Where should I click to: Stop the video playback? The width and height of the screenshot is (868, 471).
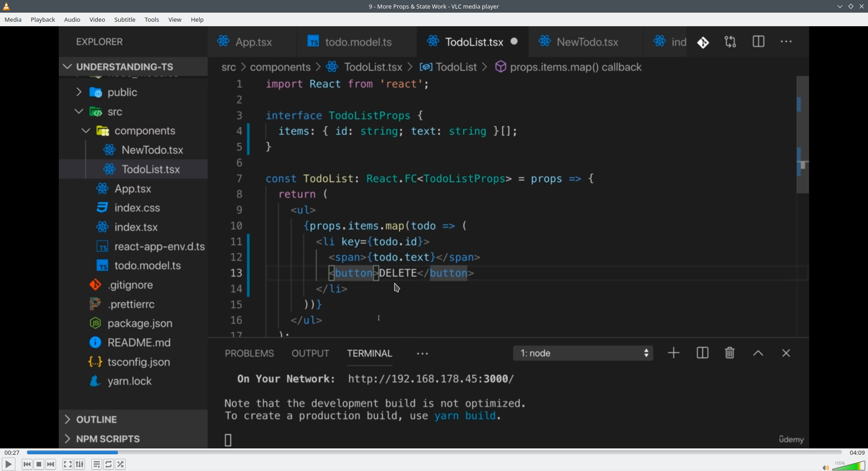coord(39,464)
